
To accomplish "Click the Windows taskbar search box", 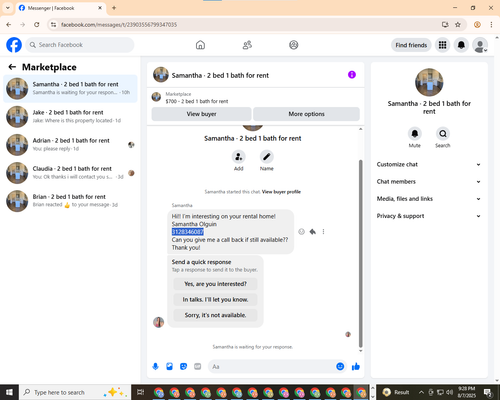I will 74,392.
